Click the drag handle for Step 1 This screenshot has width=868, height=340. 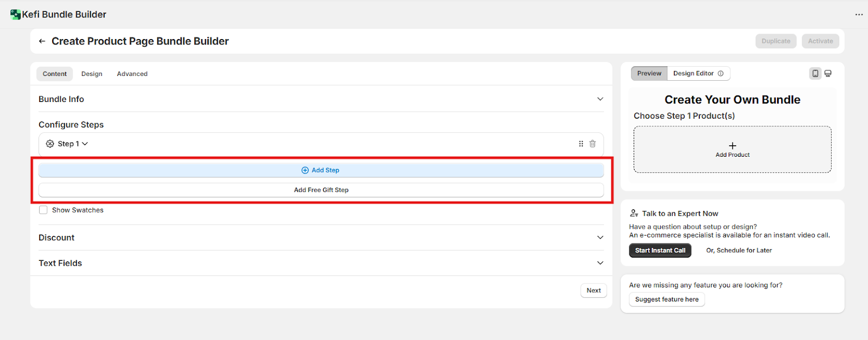(581, 144)
